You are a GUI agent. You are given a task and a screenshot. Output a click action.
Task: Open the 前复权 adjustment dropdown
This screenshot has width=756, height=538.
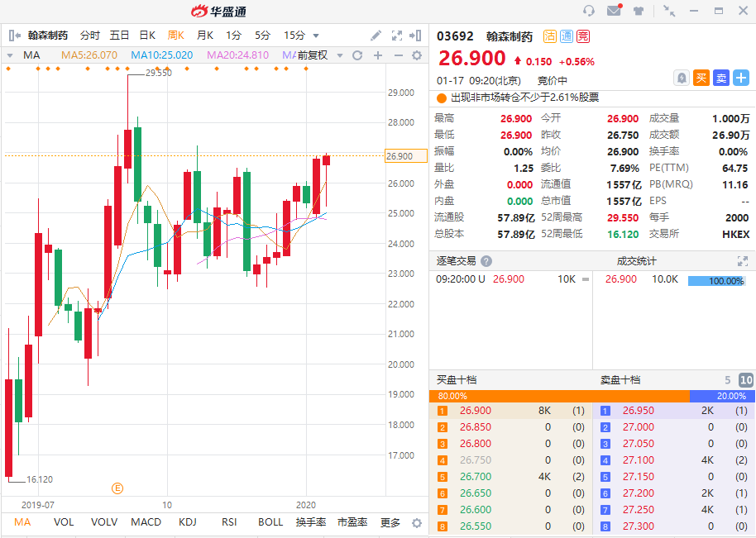[x=340, y=55]
